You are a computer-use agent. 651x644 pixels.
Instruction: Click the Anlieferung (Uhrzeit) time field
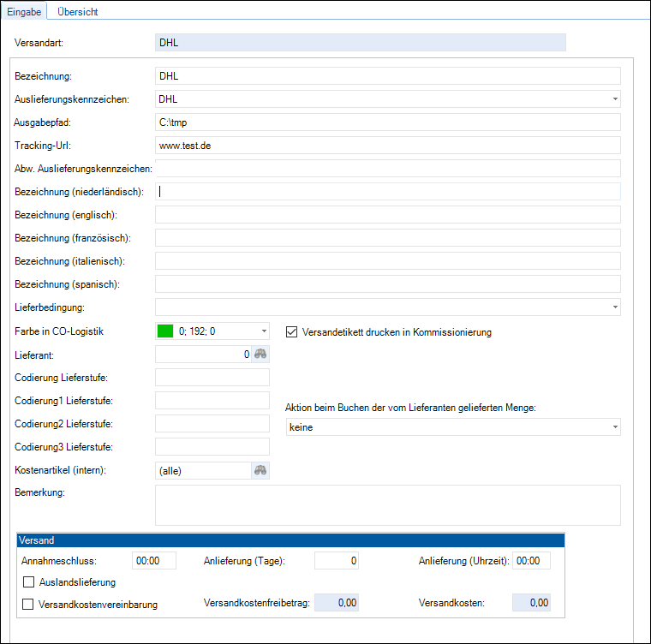click(531, 561)
